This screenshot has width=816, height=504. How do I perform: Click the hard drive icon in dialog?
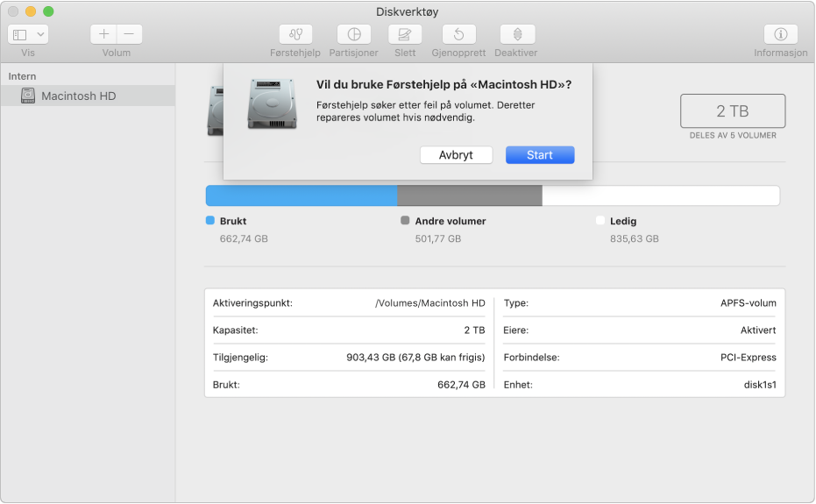[x=273, y=103]
